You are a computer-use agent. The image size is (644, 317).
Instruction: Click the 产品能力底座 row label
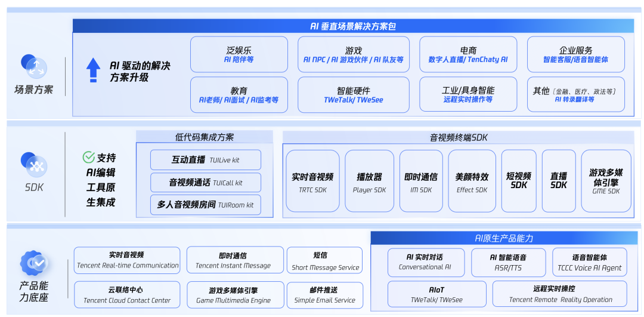[x=33, y=291]
